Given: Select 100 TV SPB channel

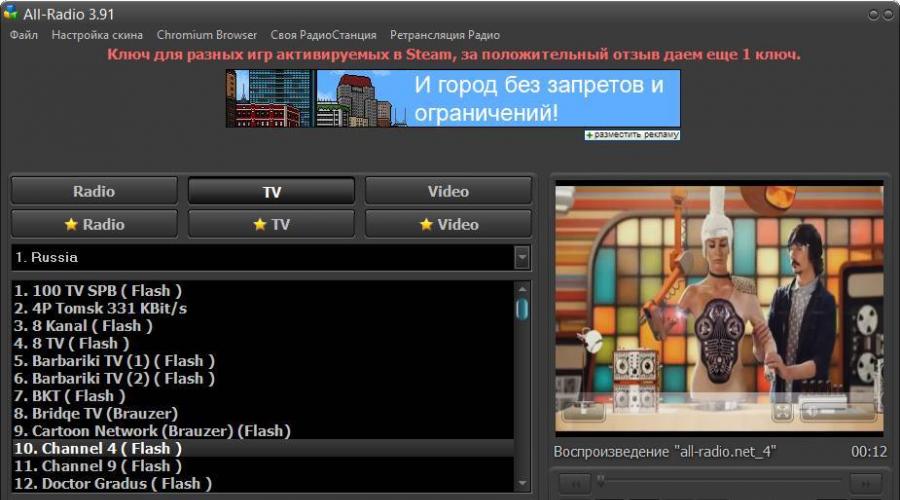Looking at the screenshot, I should (x=263, y=290).
